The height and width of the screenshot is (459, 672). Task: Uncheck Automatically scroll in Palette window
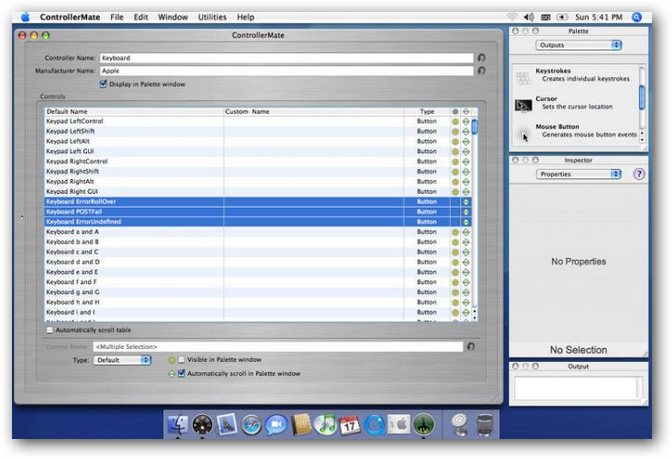182,373
